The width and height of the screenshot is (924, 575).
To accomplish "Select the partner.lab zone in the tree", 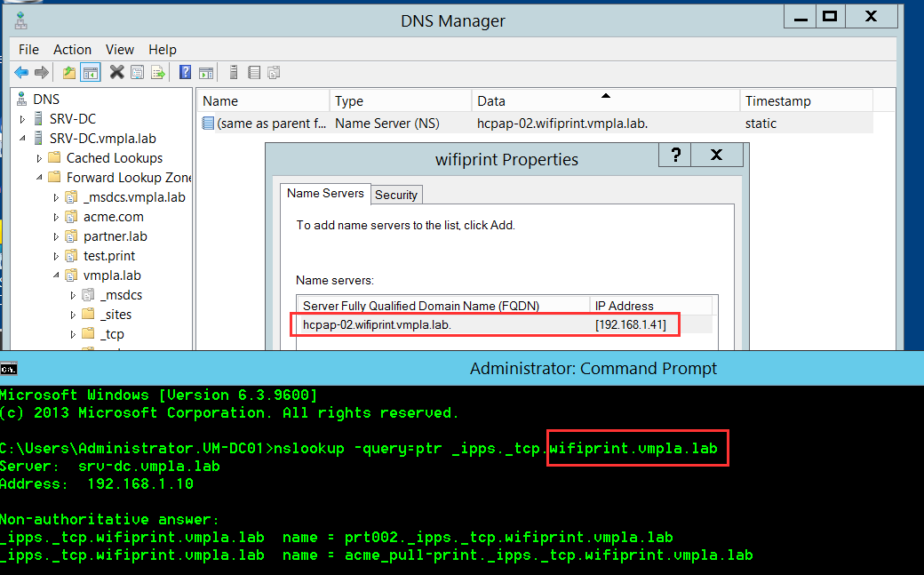I will pos(115,236).
